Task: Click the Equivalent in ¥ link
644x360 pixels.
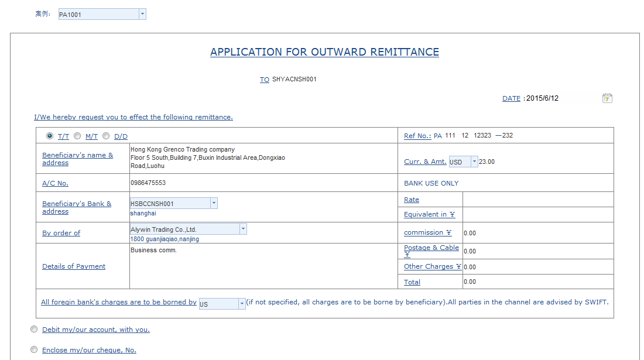Action: tap(429, 214)
